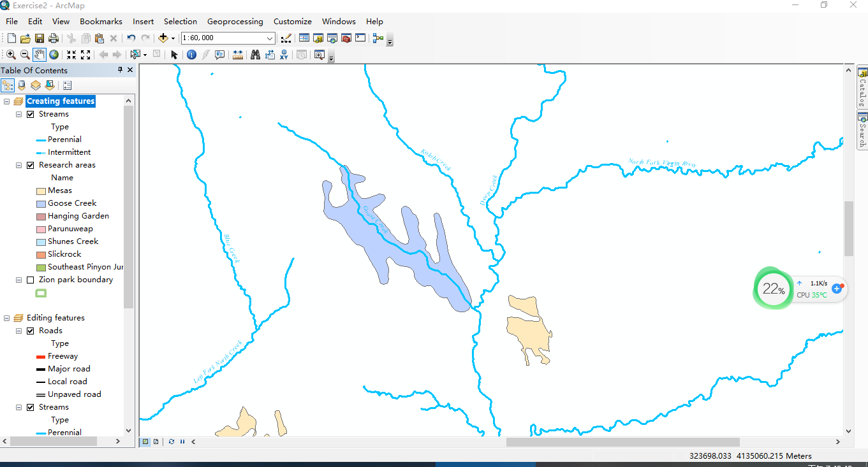Zoom to Full Extent
Screen dimensions: 868x467
point(55,55)
